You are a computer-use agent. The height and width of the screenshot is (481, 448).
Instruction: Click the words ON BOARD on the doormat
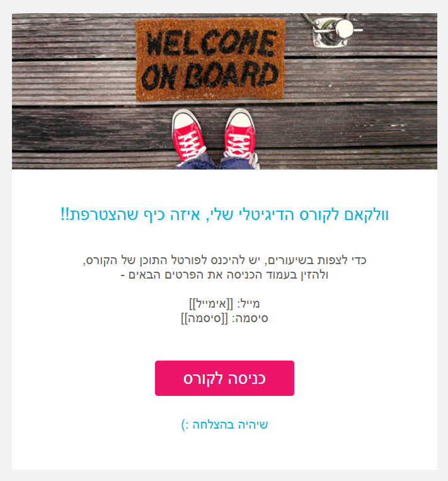pos(210,76)
